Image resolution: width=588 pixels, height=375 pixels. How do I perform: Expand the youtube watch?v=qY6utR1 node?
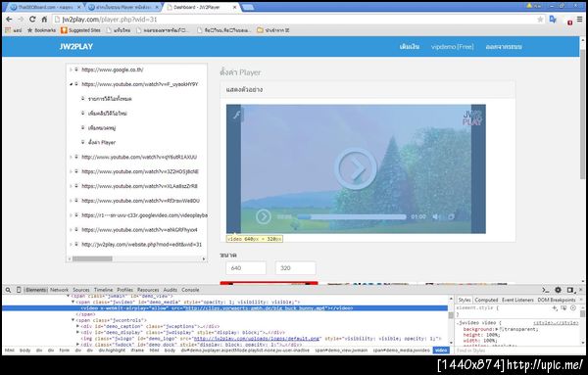[x=71, y=157]
